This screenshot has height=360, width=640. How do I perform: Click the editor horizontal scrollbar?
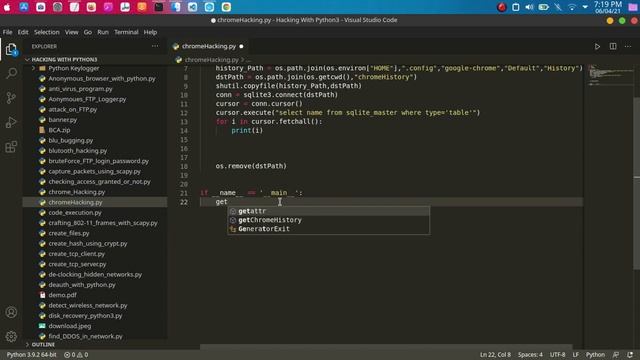(x=386, y=347)
